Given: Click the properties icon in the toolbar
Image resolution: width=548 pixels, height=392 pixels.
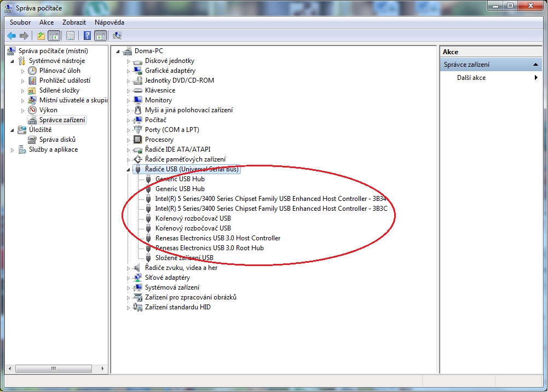Looking at the screenshot, I should (x=70, y=36).
